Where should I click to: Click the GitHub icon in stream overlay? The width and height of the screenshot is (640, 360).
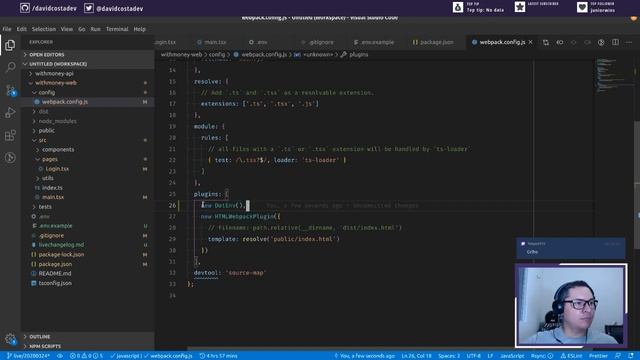pyautogui.click(x=24, y=8)
